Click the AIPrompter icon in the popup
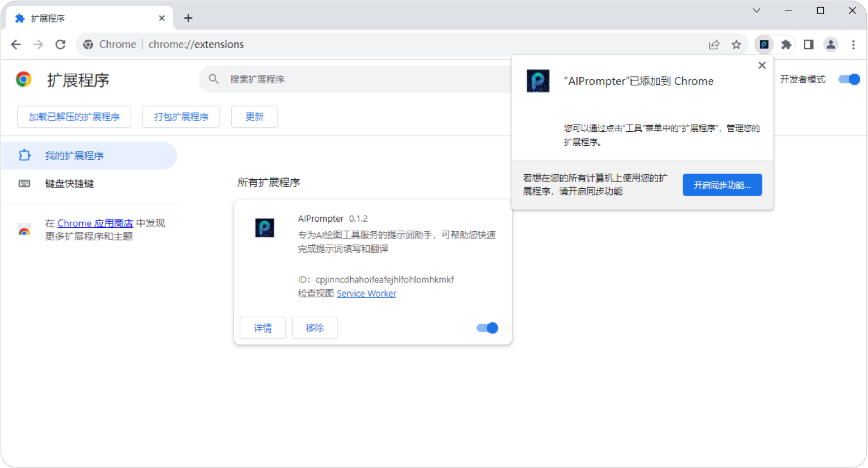Screen dimensions: 868x468 (538, 81)
